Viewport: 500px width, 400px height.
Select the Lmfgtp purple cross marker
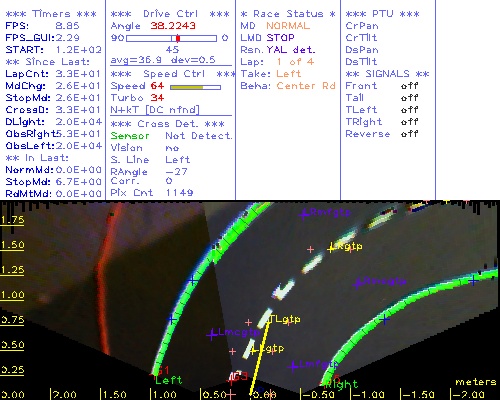point(293,366)
